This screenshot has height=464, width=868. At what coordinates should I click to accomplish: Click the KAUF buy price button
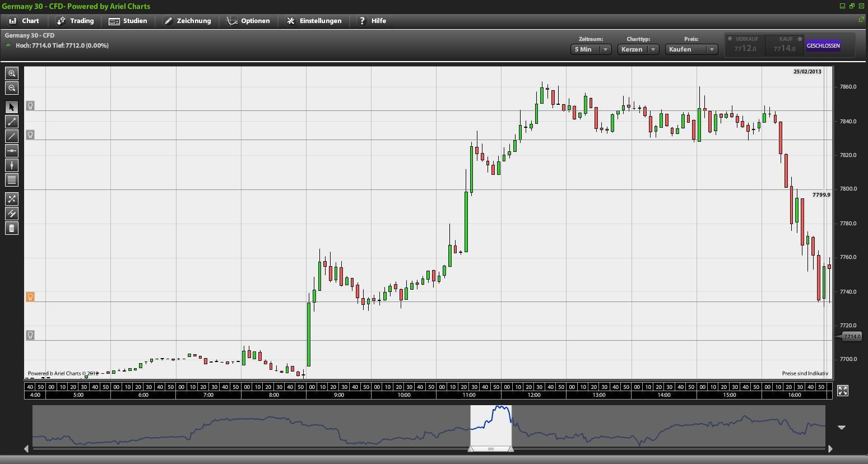785,45
